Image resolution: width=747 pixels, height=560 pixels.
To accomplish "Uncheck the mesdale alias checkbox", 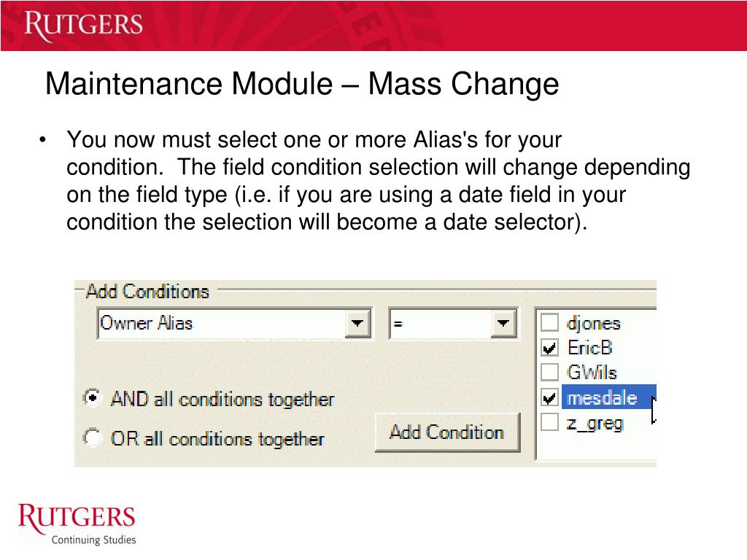I will coord(549,397).
